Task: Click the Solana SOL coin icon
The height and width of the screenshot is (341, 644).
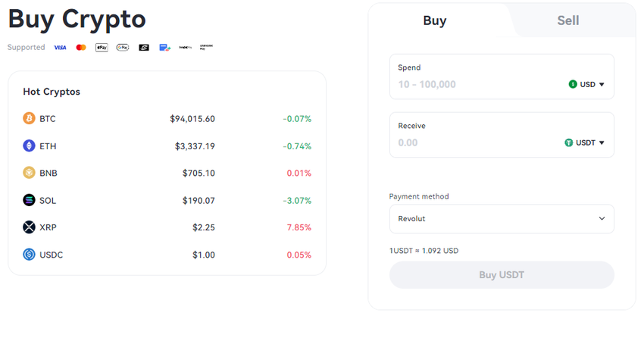Action: [29, 200]
